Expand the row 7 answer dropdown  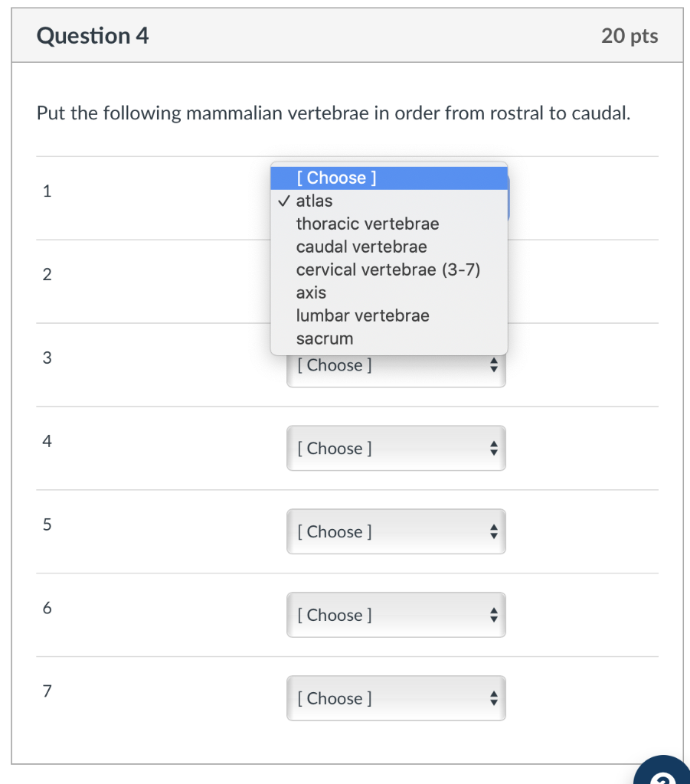point(395,699)
